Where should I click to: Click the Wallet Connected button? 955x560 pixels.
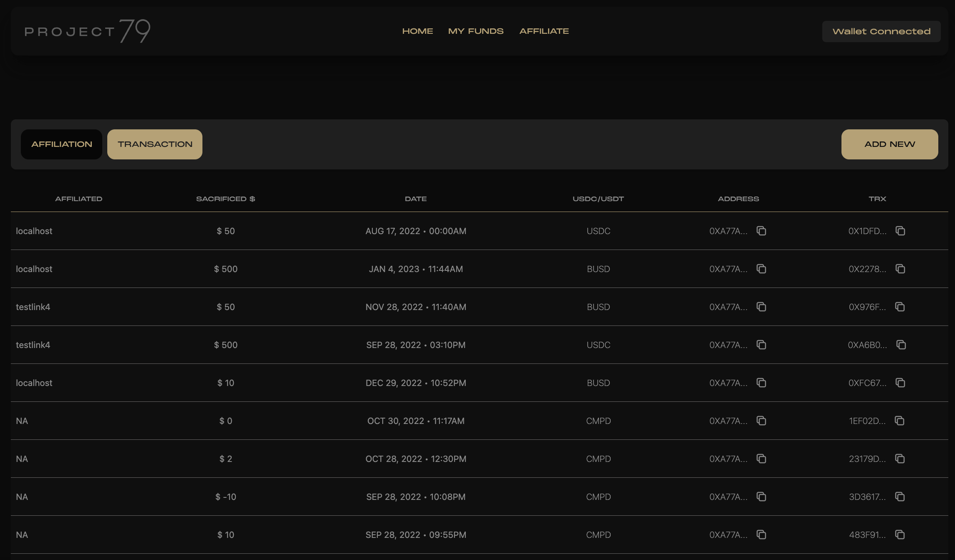[x=881, y=31]
